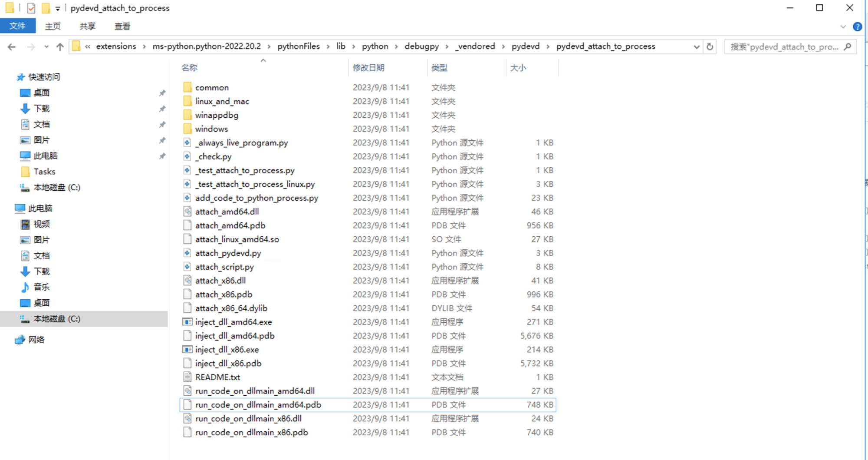The width and height of the screenshot is (868, 460).
Task: Expand the ribbon with the chevron
Action: [x=843, y=26]
